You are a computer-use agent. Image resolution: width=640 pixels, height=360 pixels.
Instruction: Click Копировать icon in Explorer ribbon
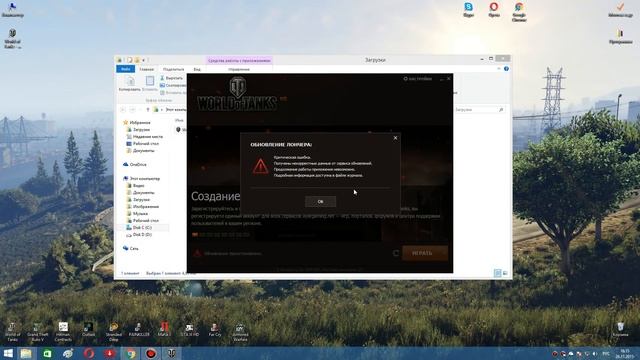click(129, 83)
